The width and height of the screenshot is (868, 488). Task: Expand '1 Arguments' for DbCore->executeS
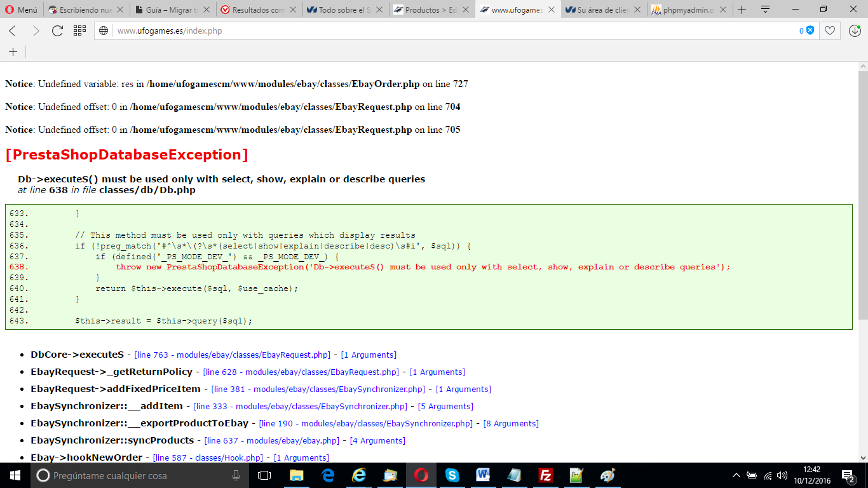pos(369,355)
